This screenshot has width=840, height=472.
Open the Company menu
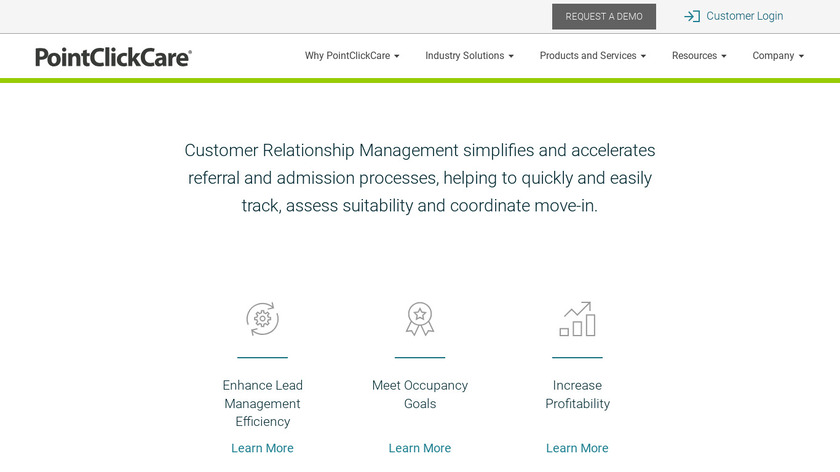click(778, 56)
